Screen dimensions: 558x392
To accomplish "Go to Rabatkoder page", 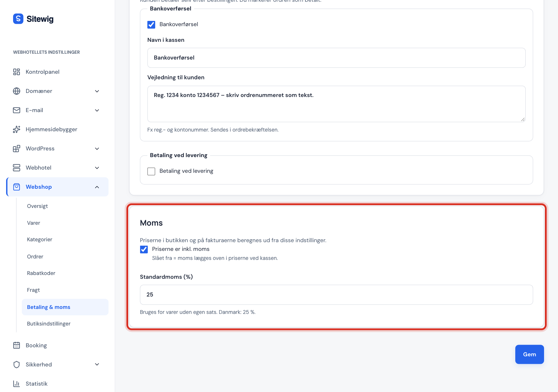I will click(x=41, y=273).
